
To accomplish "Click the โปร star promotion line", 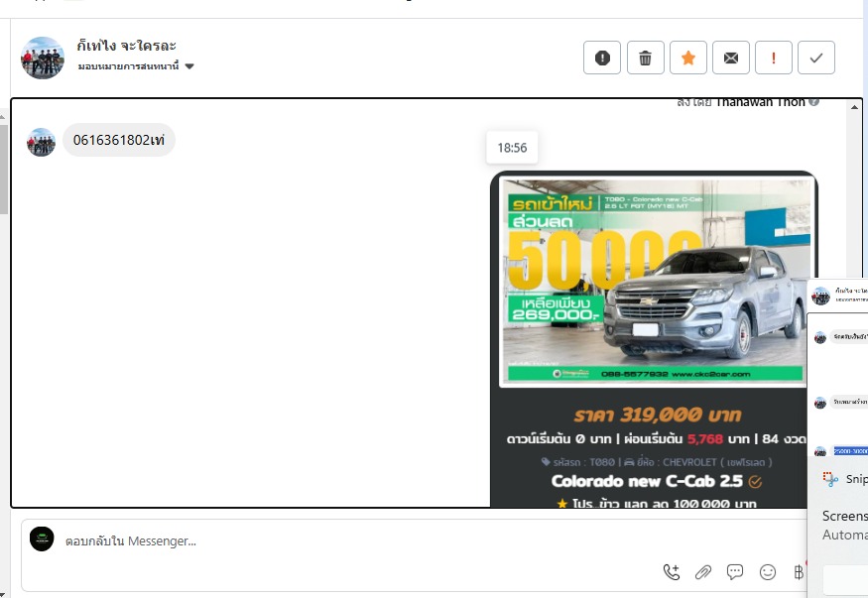I will 656,504.
